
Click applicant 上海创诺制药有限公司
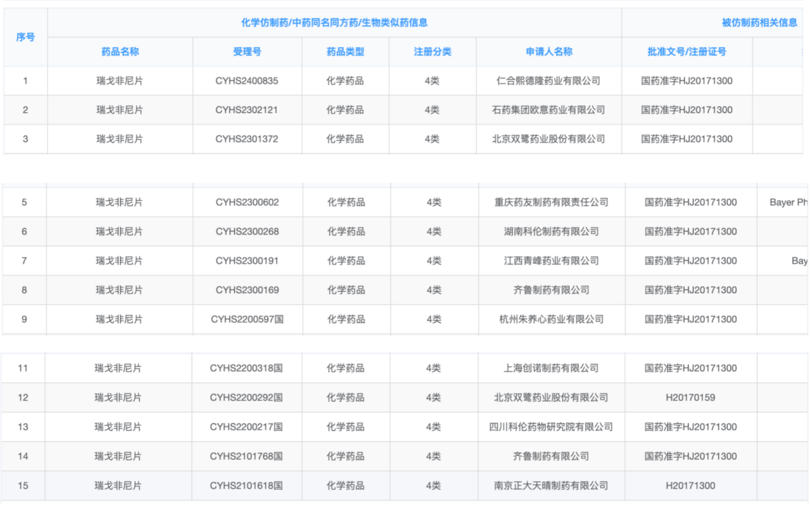click(551, 368)
